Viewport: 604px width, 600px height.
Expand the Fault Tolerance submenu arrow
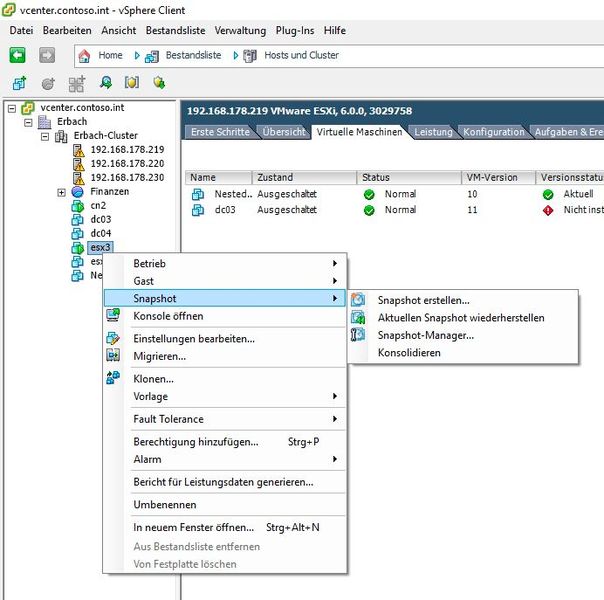pos(335,419)
